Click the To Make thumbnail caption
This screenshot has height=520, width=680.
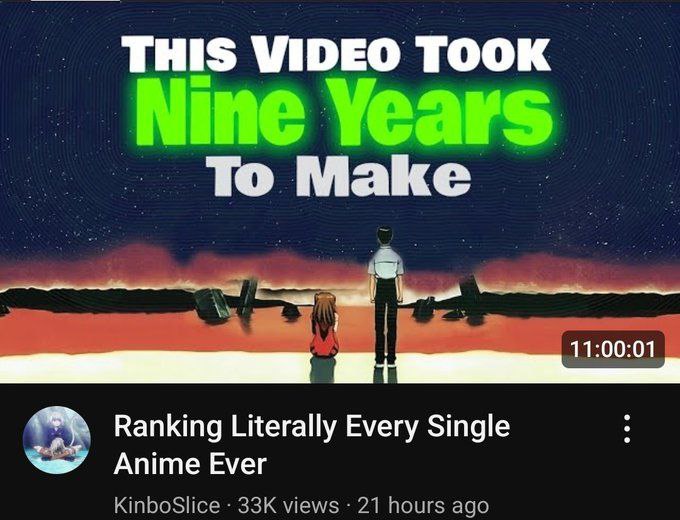[338, 176]
